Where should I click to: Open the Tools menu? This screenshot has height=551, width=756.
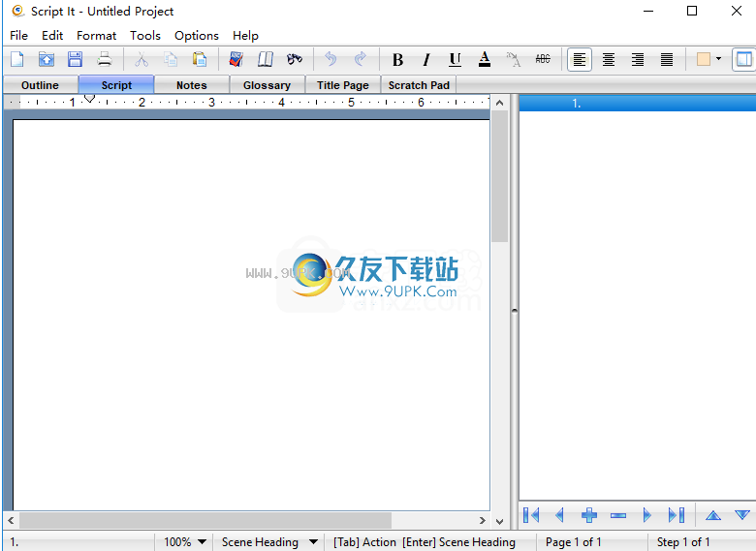[145, 36]
